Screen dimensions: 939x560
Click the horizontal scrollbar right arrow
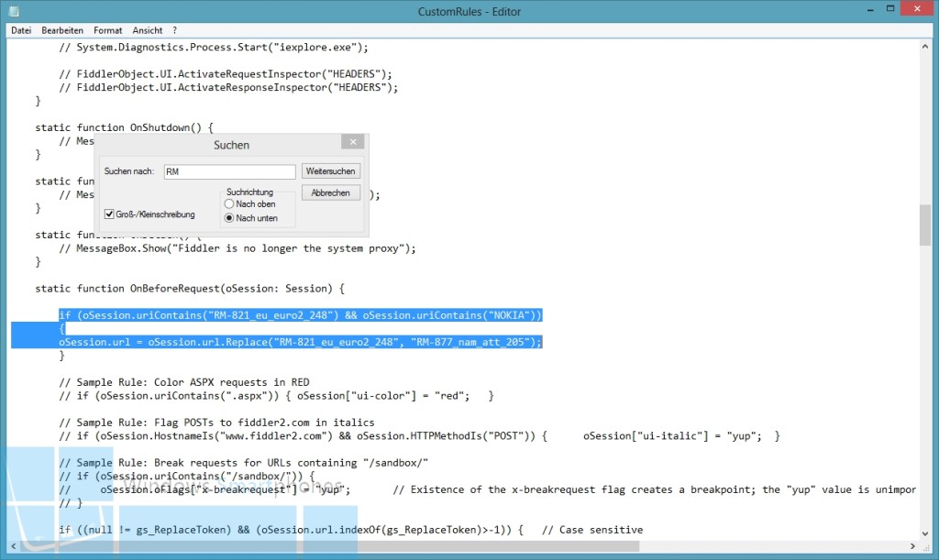coord(912,546)
